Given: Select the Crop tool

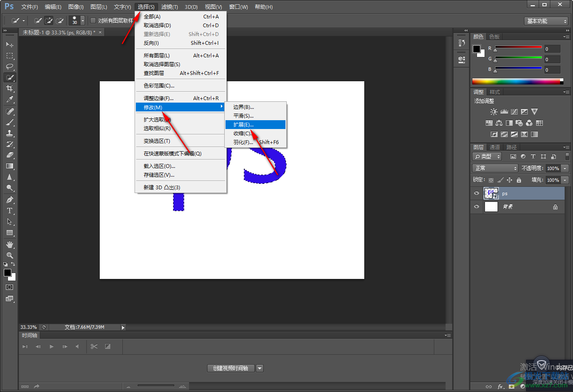Looking at the screenshot, I should coord(10,88).
